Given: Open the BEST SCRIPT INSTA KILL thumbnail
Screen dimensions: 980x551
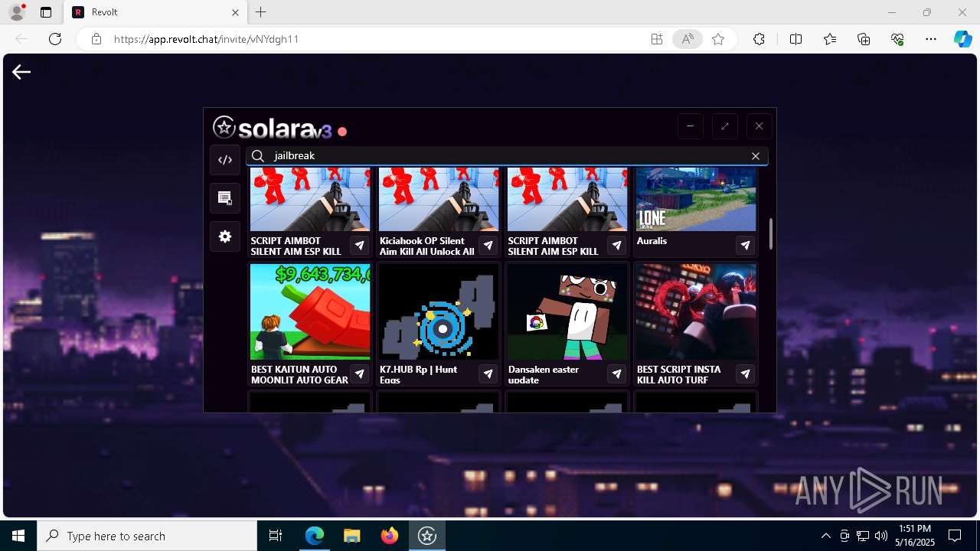Looking at the screenshot, I should (696, 312).
